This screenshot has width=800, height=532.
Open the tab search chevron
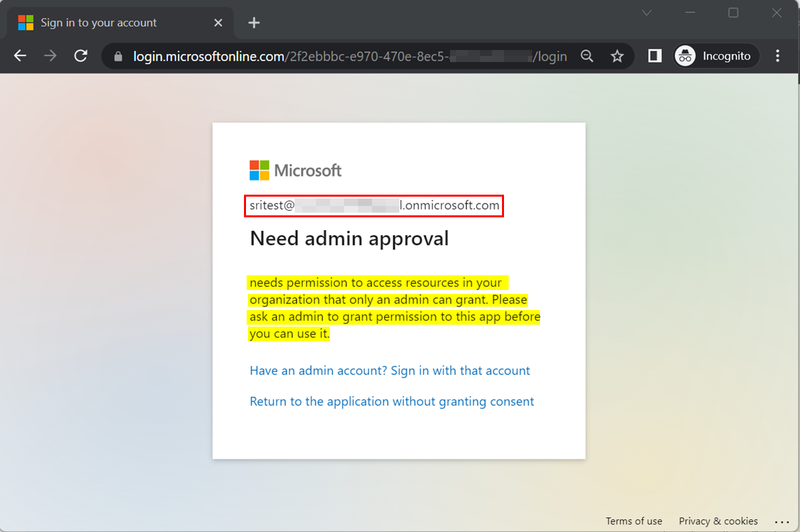click(647, 13)
